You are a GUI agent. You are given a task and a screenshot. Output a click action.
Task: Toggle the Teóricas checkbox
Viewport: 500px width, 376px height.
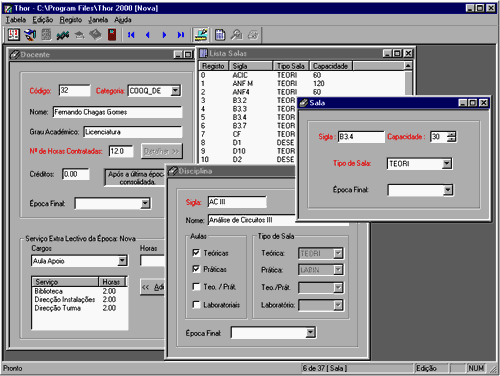click(196, 253)
